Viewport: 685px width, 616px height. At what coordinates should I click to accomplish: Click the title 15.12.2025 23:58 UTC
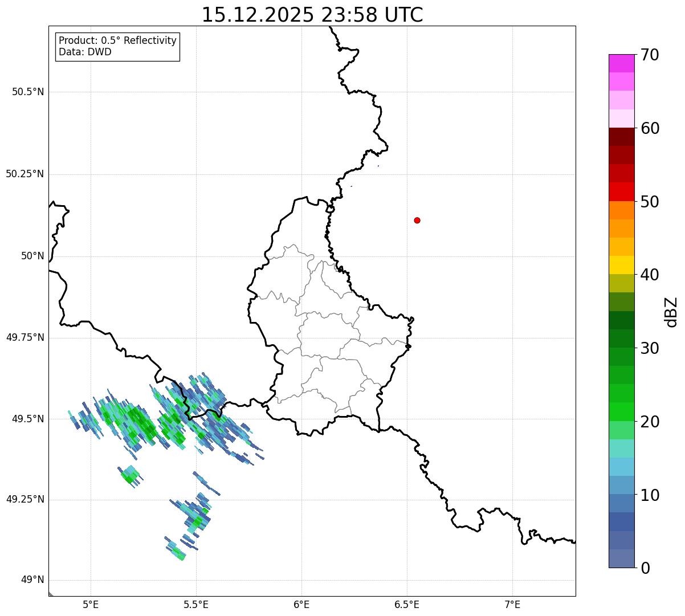312,15
